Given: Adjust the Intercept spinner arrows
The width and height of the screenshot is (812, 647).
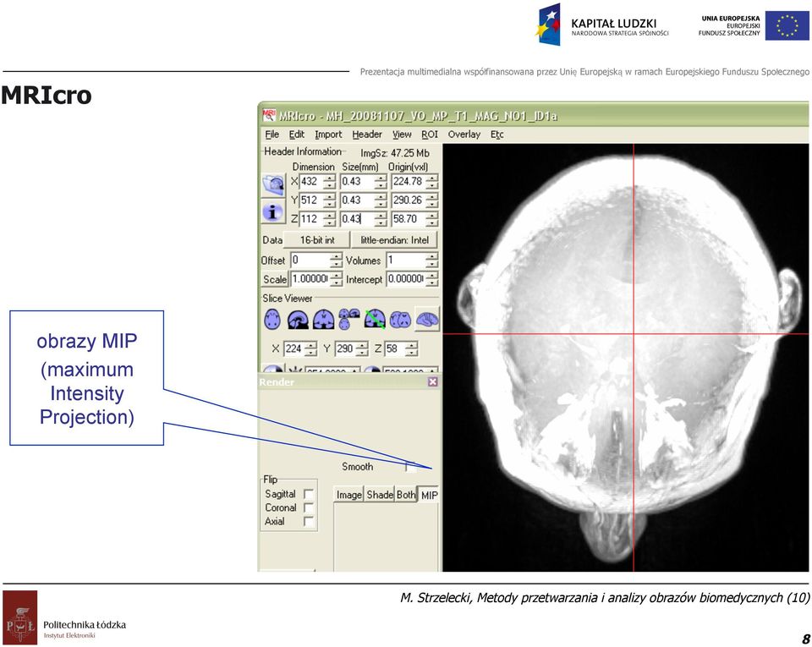Looking at the screenshot, I should (x=432, y=279).
